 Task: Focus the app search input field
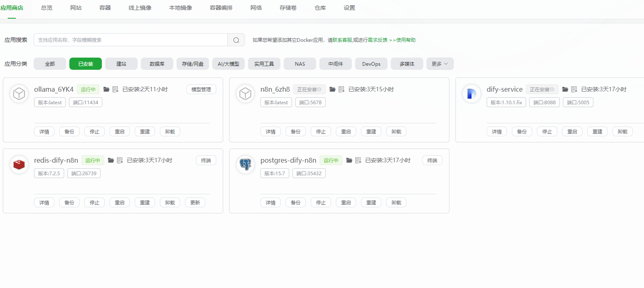click(x=131, y=40)
